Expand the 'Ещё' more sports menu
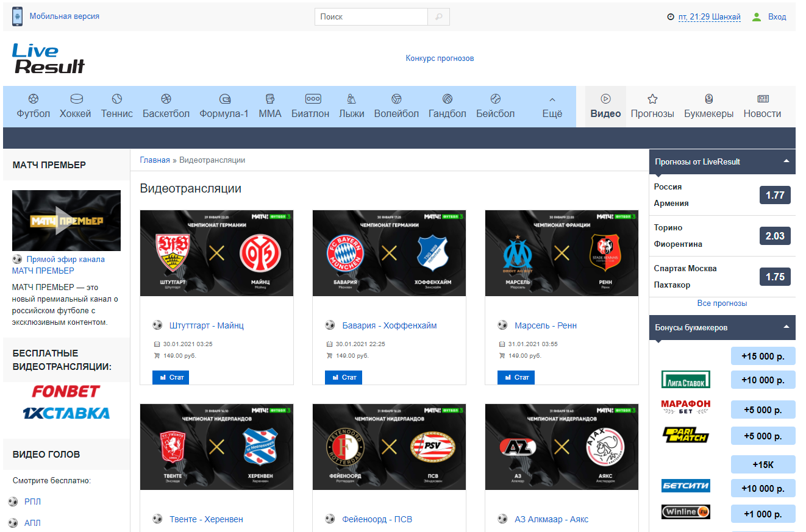The width and height of the screenshot is (806, 532). click(x=552, y=106)
